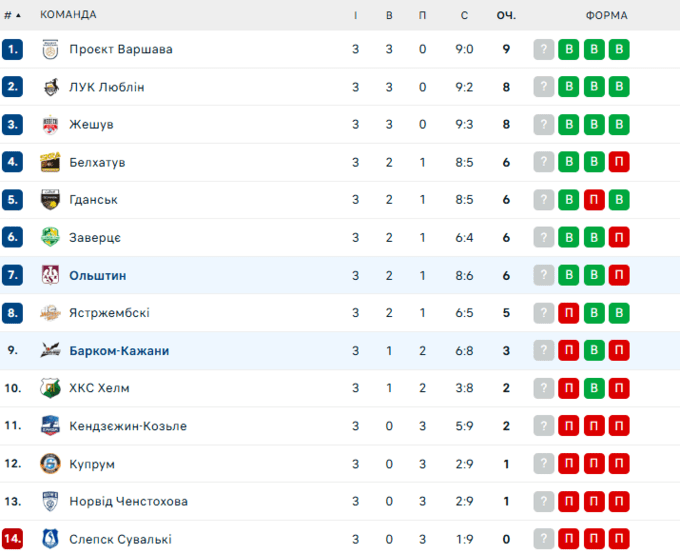Click the red rank 14 badge
680x554 pixels.
click(x=12, y=539)
